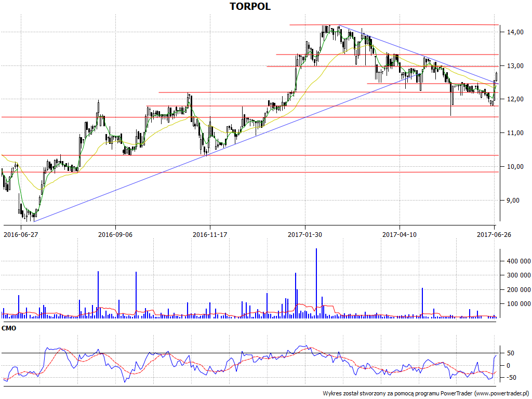This screenshot has height=399, width=532.
Task: Click the 300 000 volume axis label
Action: pyautogui.click(x=519, y=275)
